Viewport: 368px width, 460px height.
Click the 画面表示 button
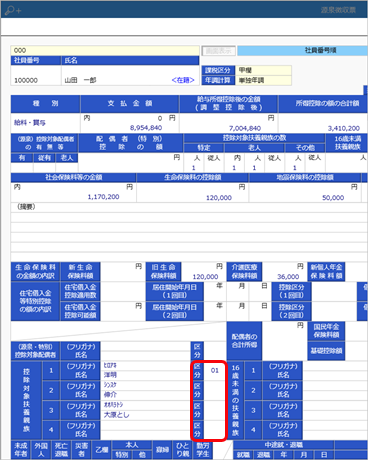coord(219,51)
